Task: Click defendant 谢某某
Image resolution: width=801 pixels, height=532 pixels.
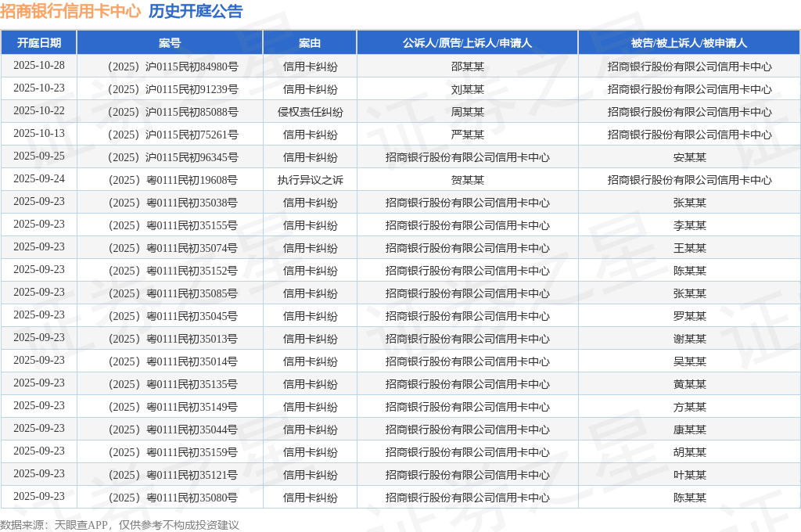Action: [x=690, y=339]
